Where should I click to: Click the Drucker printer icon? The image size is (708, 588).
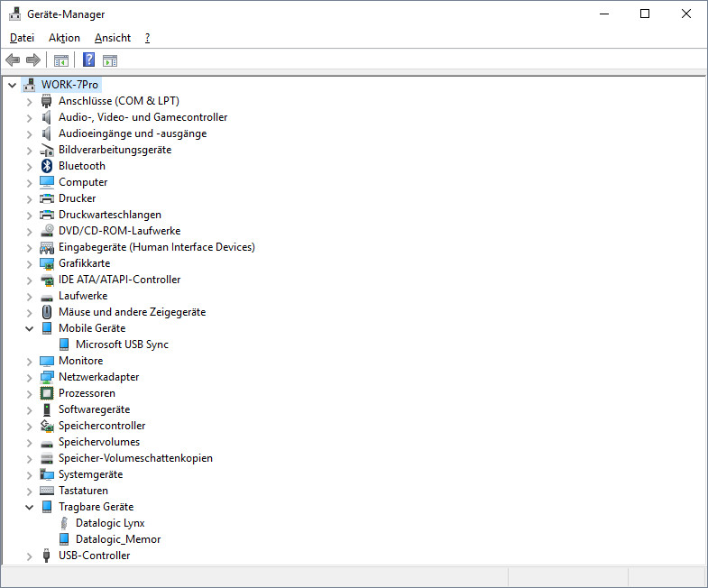[x=47, y=198]
